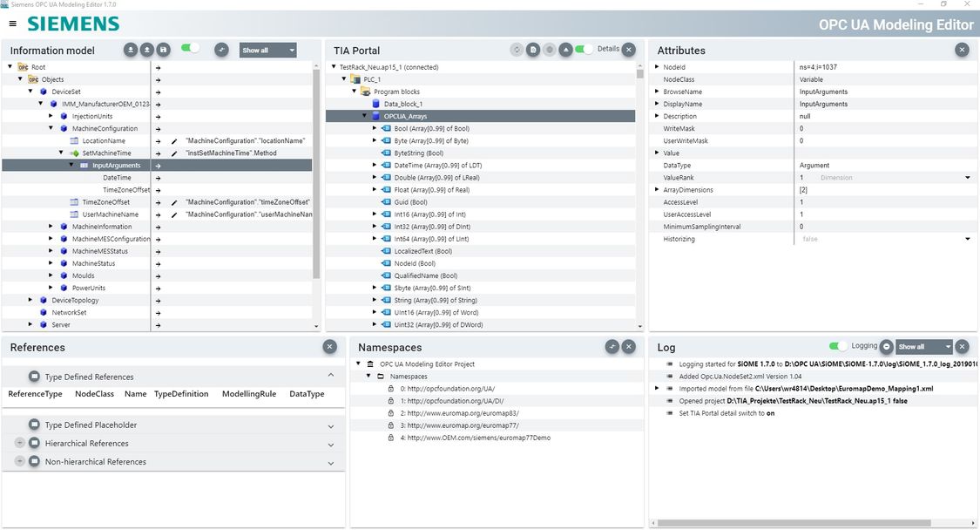Viewport: 980px width, 530px height.
Task: Click the mapping arrow in the InputArguments row
Action: (159, 166)
